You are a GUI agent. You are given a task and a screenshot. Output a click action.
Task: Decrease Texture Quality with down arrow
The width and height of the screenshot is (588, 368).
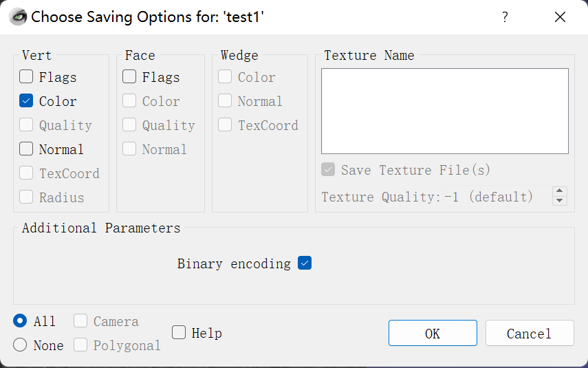pos(560,201)
